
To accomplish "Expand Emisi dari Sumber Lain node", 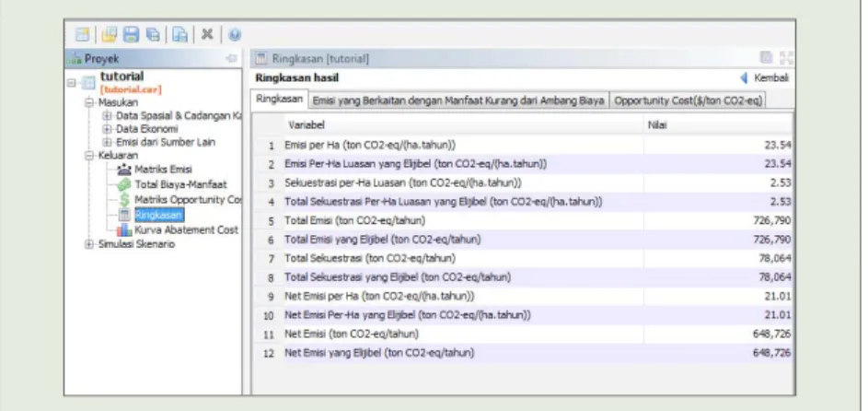I will point(107,142).
